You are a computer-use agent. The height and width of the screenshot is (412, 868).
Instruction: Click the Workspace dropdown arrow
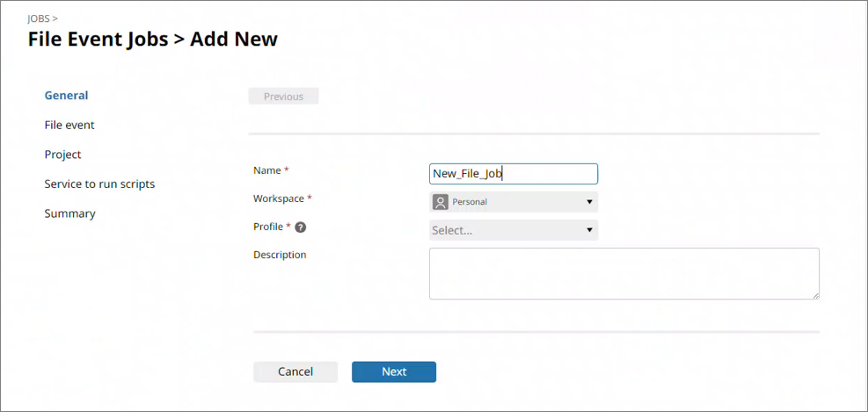click(x=589, y=202)
